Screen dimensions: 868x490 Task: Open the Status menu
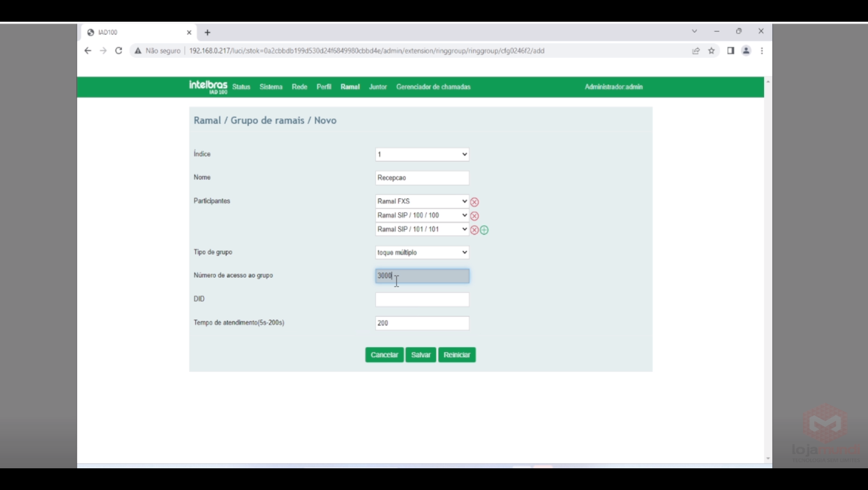[241, 87]
